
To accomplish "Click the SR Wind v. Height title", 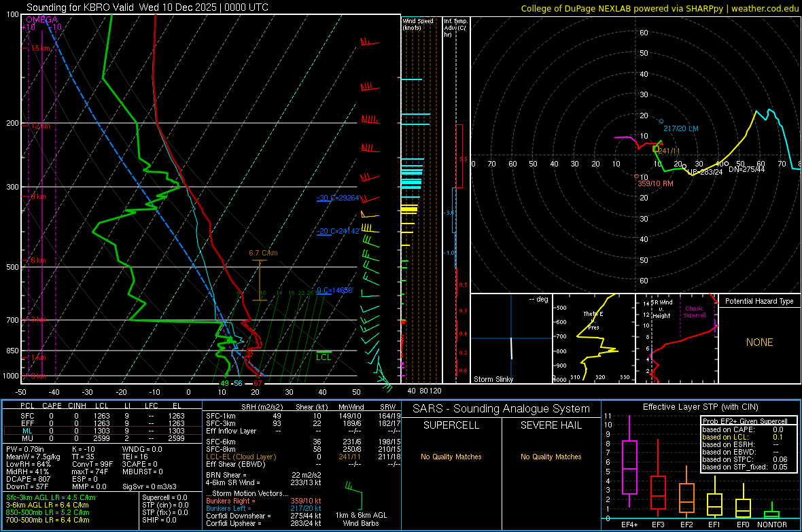I will coord(662,309).
